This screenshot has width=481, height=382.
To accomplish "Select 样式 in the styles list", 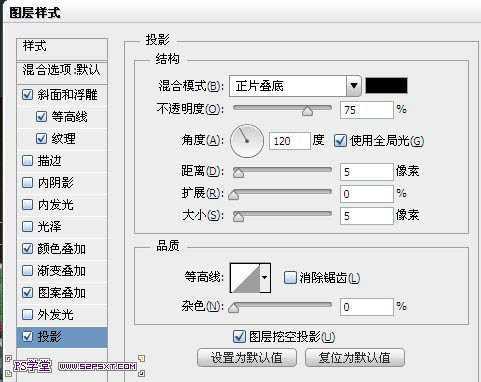I will point(62,49).
